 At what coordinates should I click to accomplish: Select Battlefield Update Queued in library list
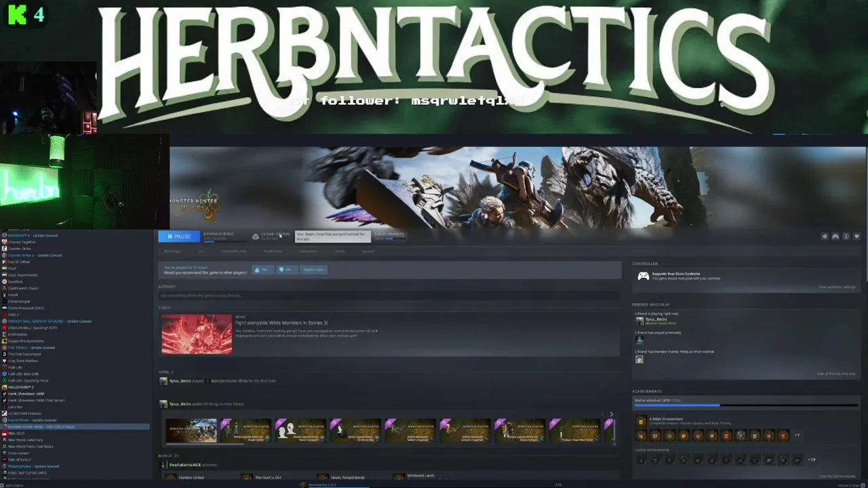(33, 235)
